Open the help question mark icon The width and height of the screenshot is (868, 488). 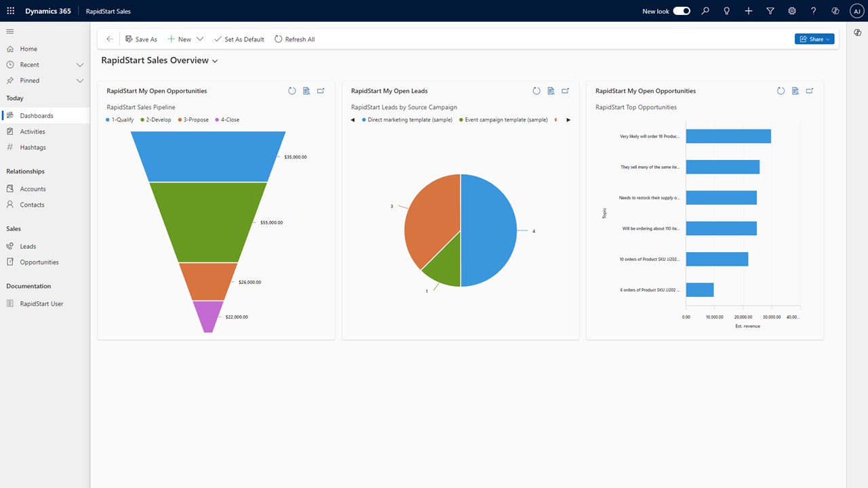[x=814, y=11]
